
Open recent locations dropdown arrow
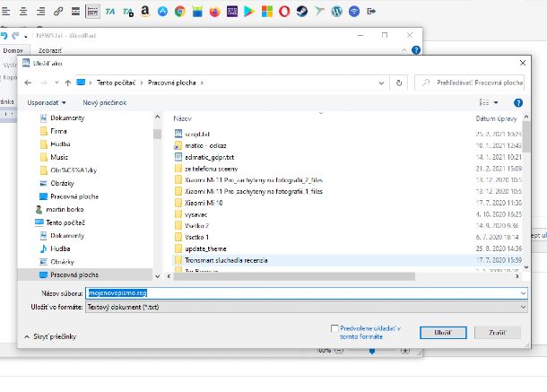point(56,83)
